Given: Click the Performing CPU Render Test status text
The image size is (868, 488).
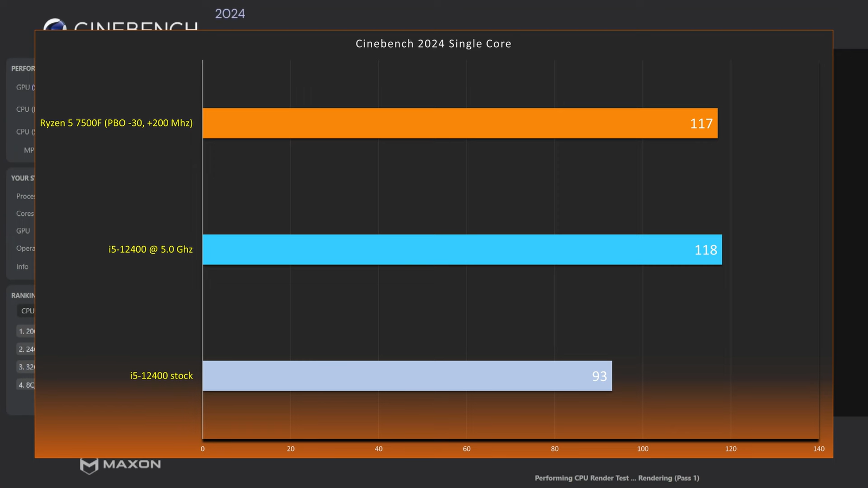Looking at the screenshot, I should point(617,478).
